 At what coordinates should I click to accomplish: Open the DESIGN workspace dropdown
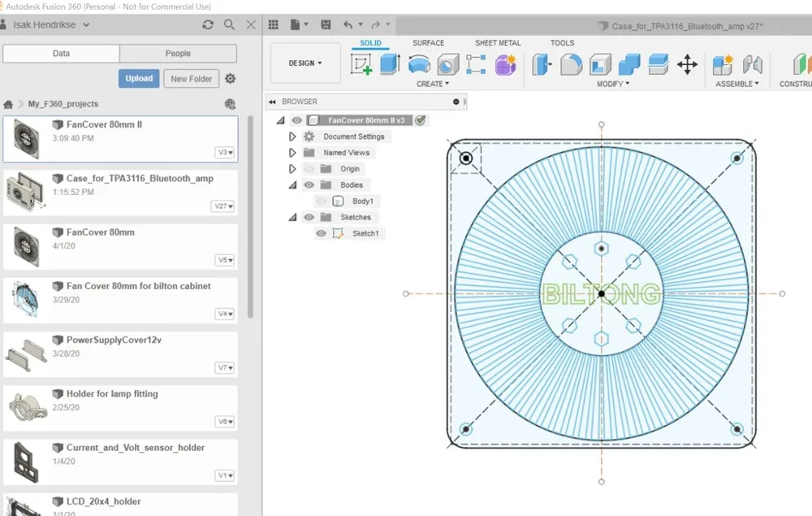pyautogui.click(x=305, y=63)
